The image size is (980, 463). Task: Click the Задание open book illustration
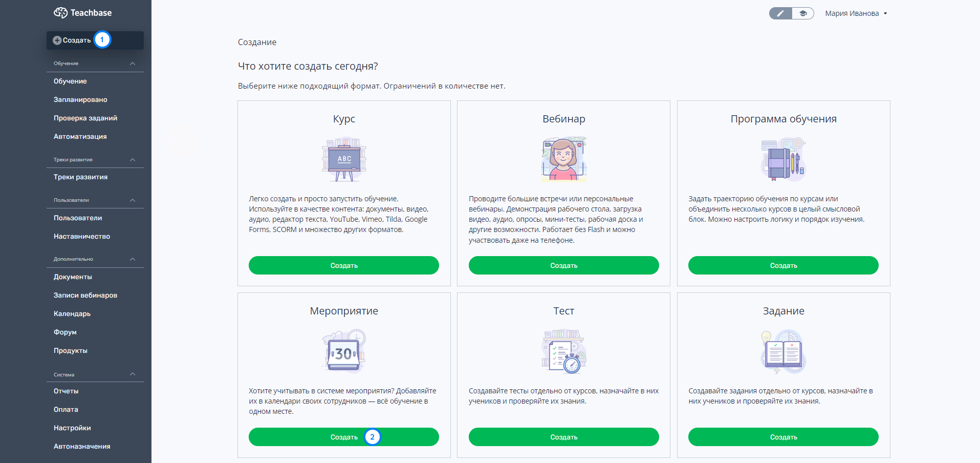(783, 351)
